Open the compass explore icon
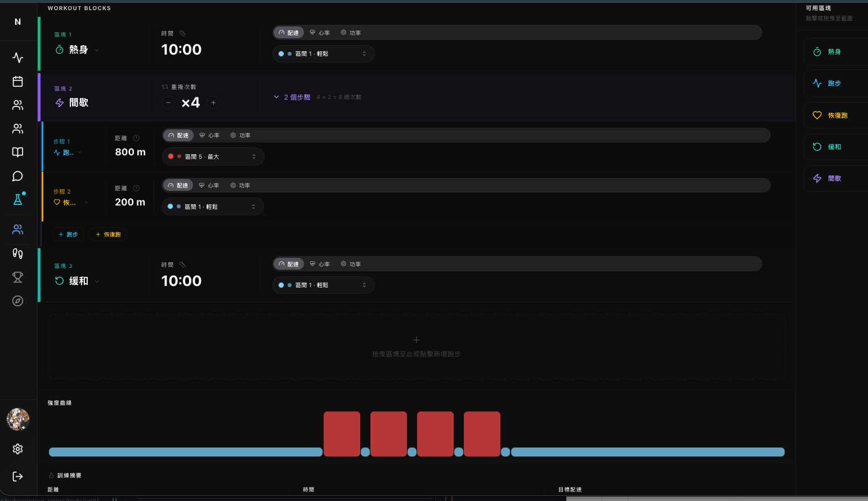This screenshot has width=868, height=501. 17,301
